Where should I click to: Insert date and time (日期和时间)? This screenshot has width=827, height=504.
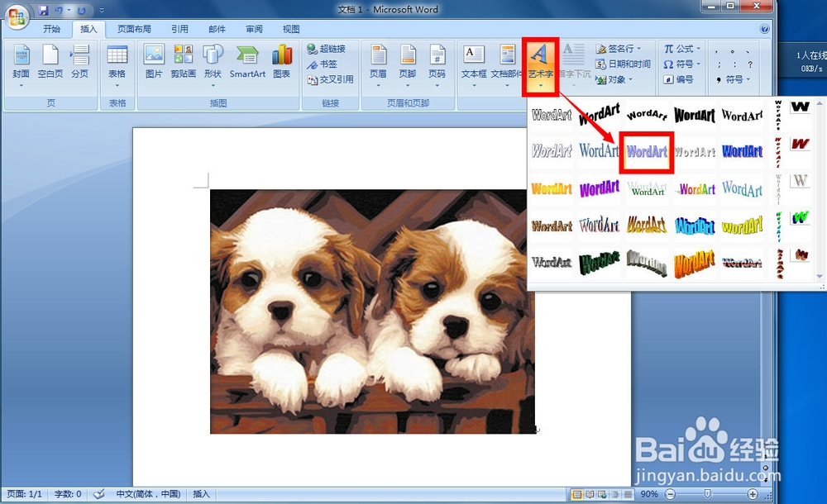[x=623, y=64]
